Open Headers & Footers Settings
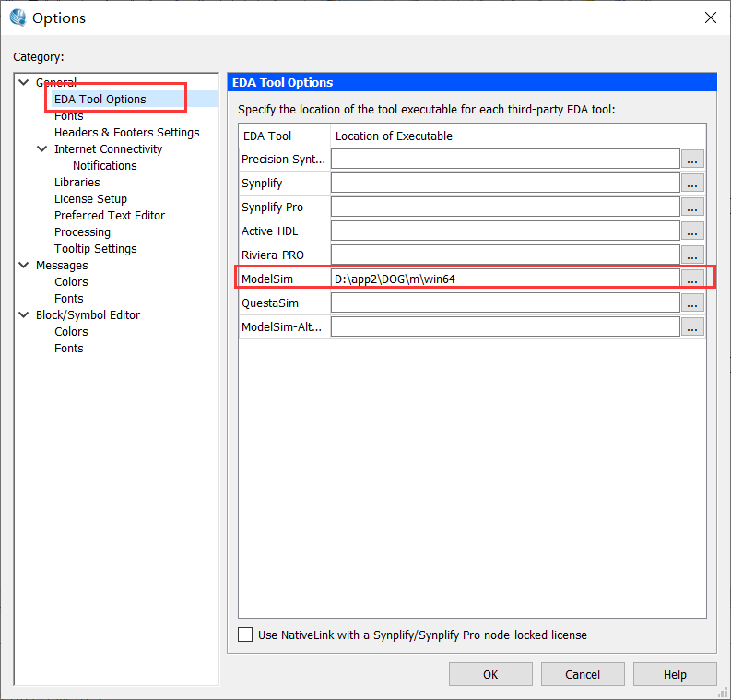 pos(127,133)
